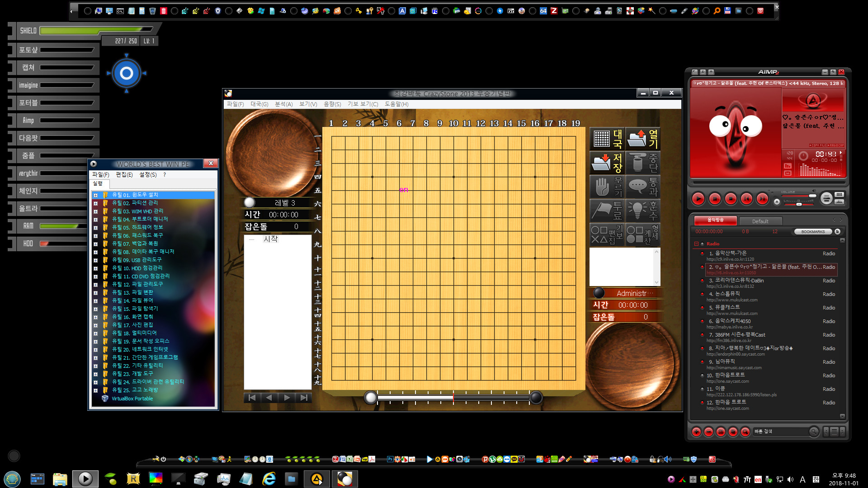Image resolution: width=868 pixels, height=488 pixels.
Task: Run 형세계산 position estimate
Action: [x=642, y=235]
